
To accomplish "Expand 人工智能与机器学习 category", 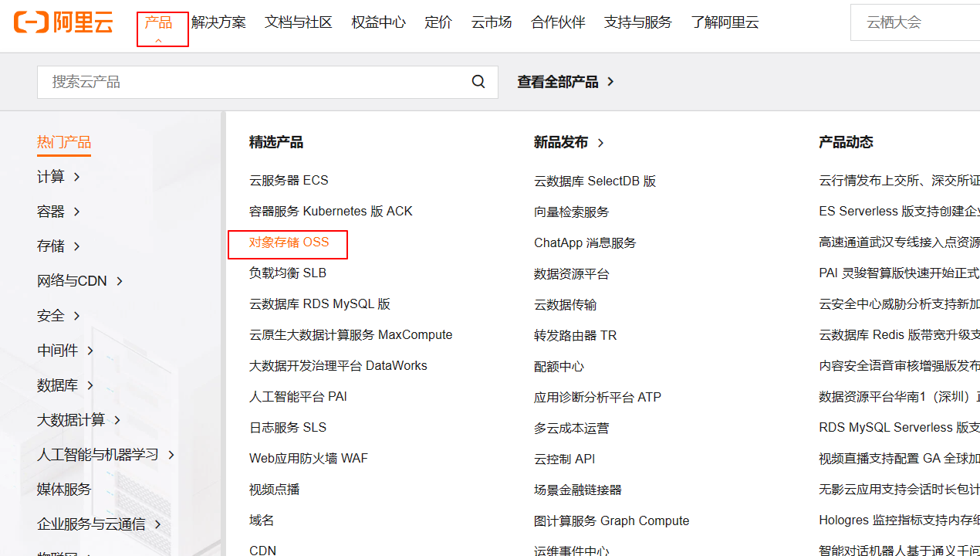I will pos(106,455).
